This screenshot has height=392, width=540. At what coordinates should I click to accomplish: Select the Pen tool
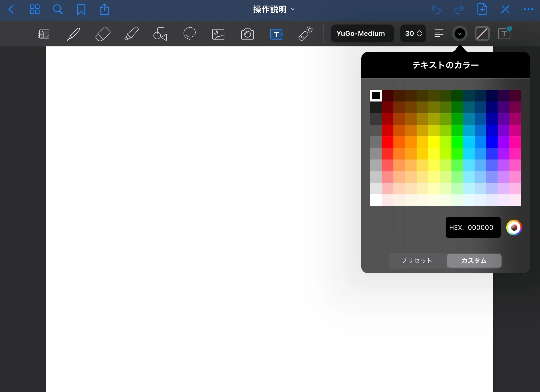pyautogui.click(x=74, y=34)
